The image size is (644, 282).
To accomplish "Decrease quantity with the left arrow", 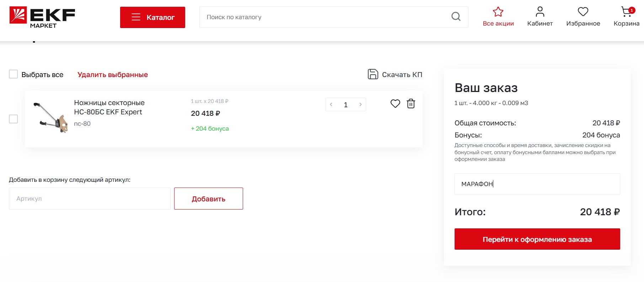I will [x=331, y=104].
